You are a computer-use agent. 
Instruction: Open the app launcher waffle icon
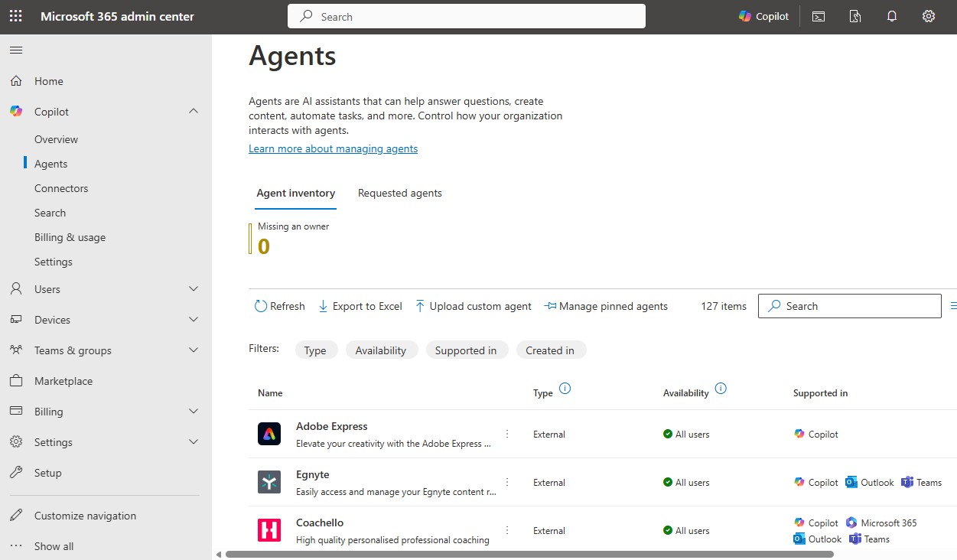tap(15, 15)
